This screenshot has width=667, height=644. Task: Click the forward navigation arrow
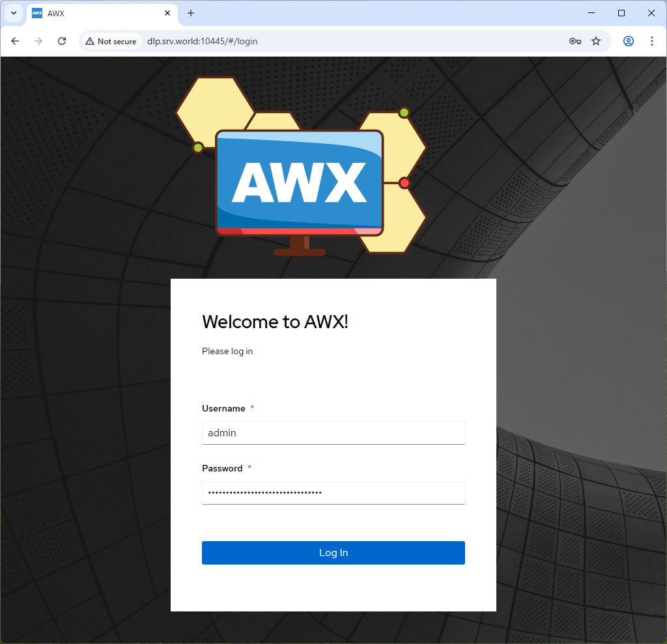[38, 41]
